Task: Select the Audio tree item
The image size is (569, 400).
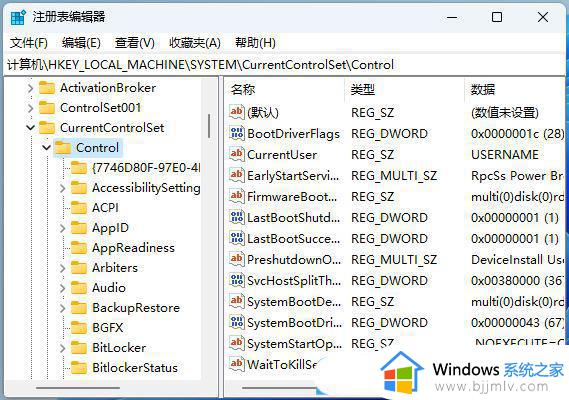Action: coord(109,288)
